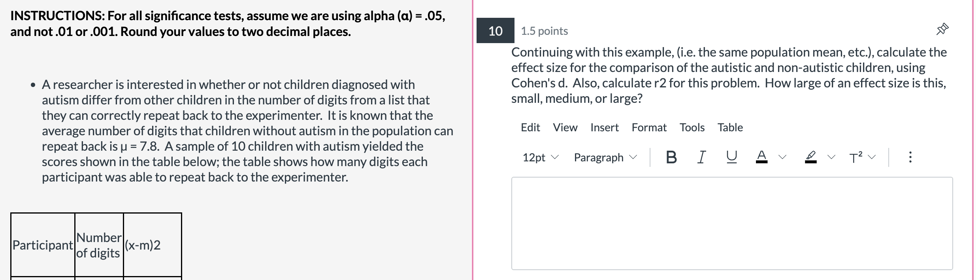Toggle underline formatting button
Viewport: 980px width, 280px height.
point(731,157)
